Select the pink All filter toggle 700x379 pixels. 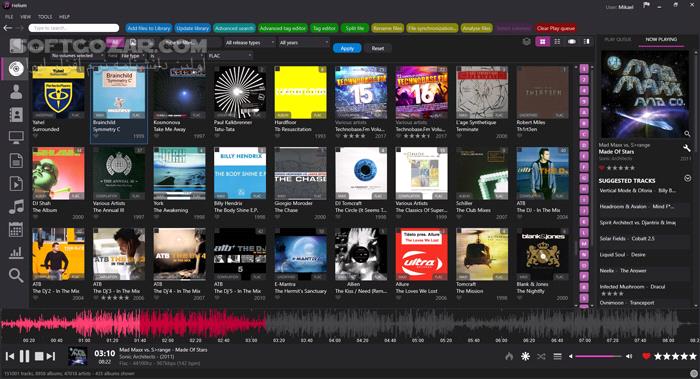(x=115, y=42)
